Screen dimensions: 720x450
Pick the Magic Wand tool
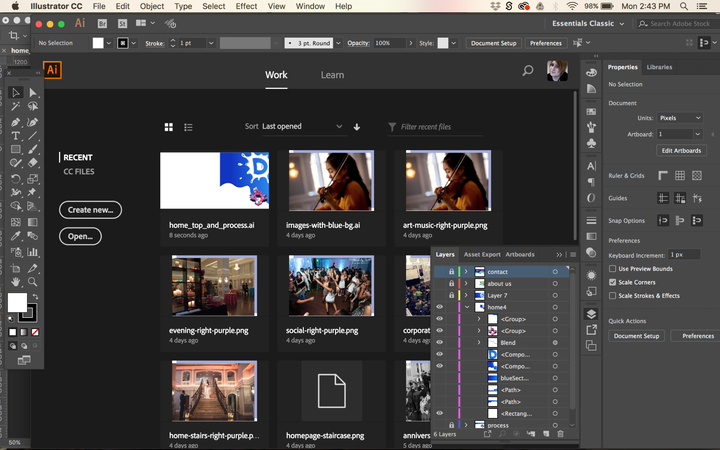point(15,106)
